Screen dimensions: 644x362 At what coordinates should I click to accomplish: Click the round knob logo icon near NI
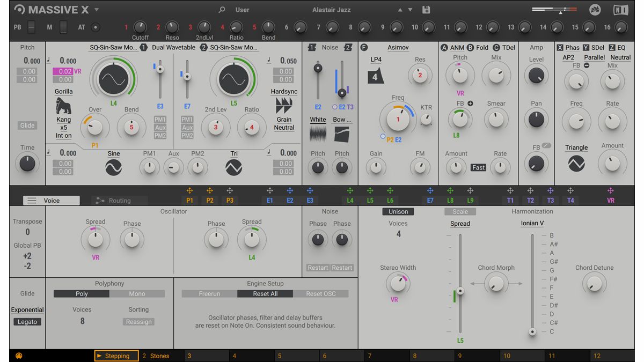(x=595, y=10)
